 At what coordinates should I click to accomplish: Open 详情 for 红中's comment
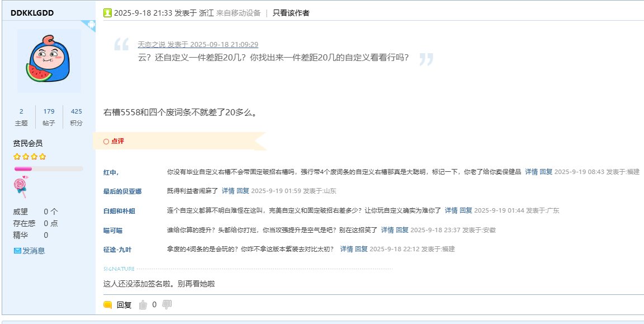coord(531,171)
